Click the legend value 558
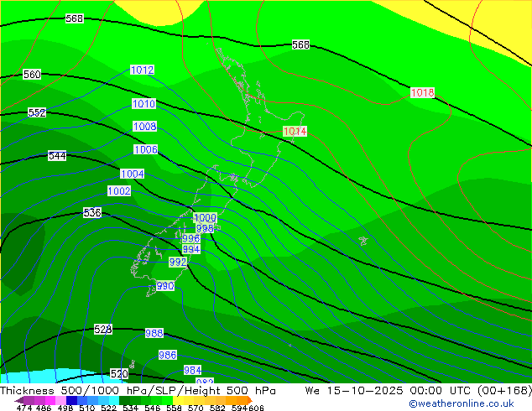 174,408
